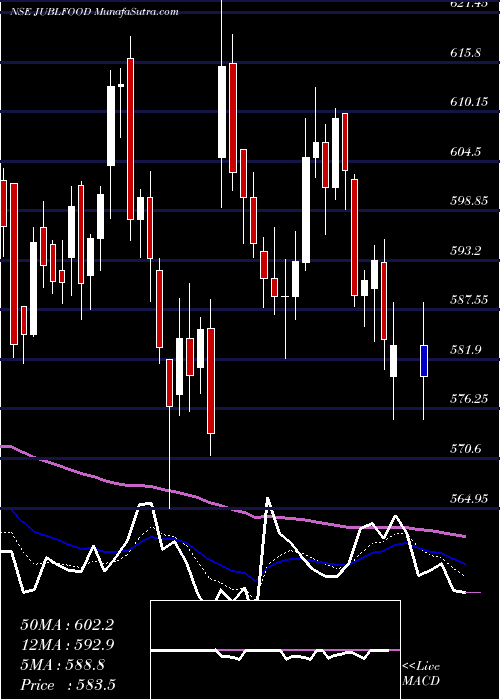
Task: Click the 587.55 price axis label
Action: pyautogui.click(x=469, y=300)
